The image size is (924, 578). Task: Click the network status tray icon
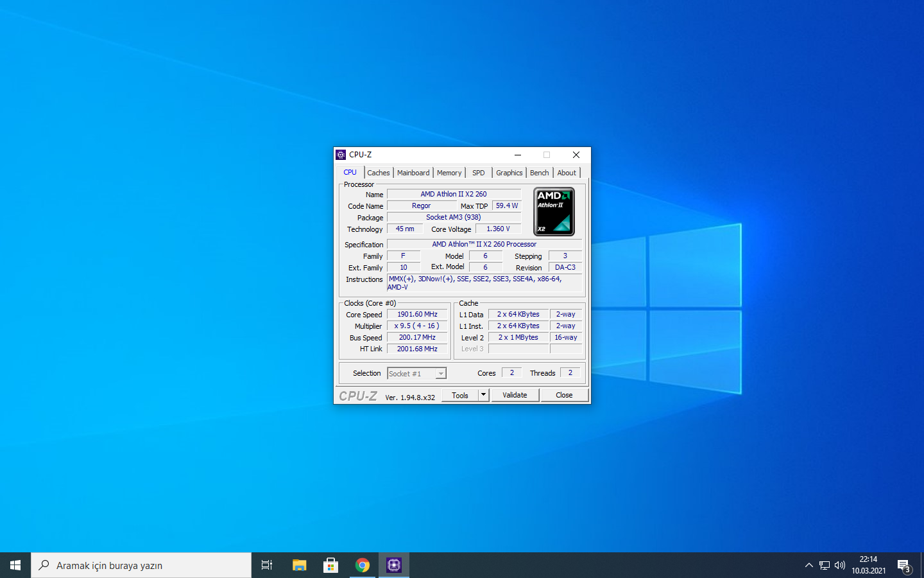[x=825, y=565]
